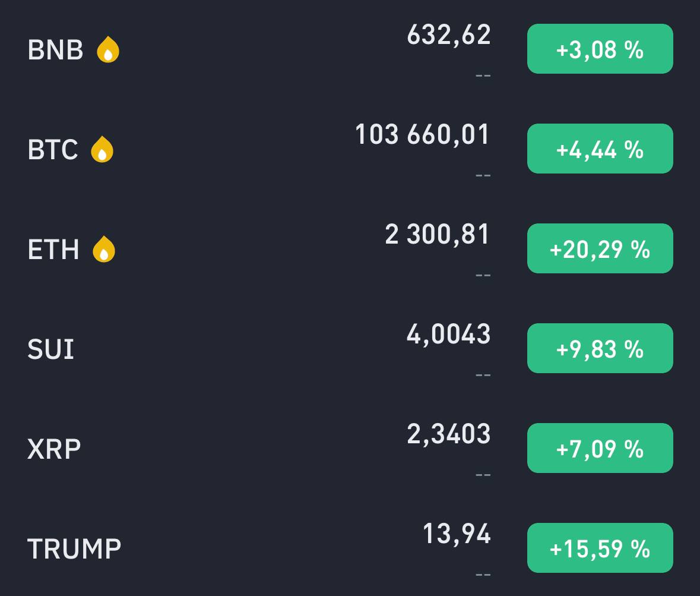Open the ETH coin name

53,250
